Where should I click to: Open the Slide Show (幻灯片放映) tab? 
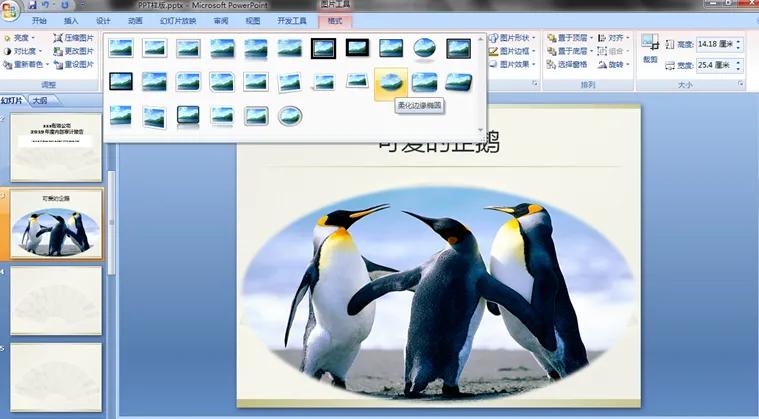[178, 20]
